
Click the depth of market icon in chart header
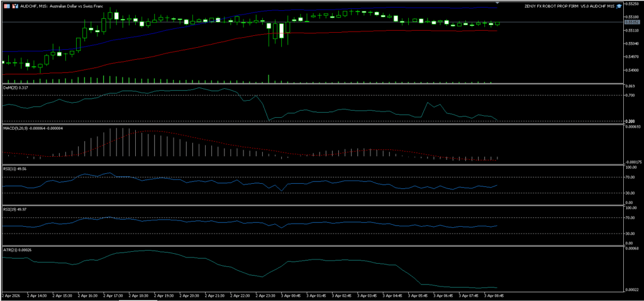(15, 5)
